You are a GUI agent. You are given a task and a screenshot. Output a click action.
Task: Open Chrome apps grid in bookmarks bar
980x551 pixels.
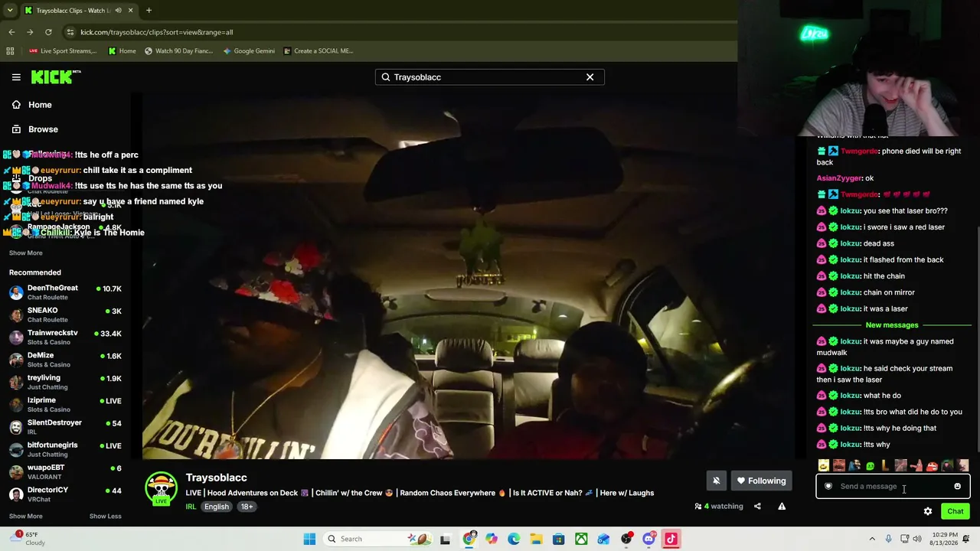pos(10,51)
